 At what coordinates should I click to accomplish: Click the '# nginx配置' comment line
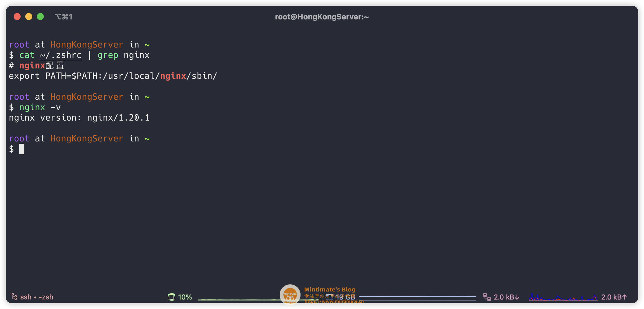point(37,66)
